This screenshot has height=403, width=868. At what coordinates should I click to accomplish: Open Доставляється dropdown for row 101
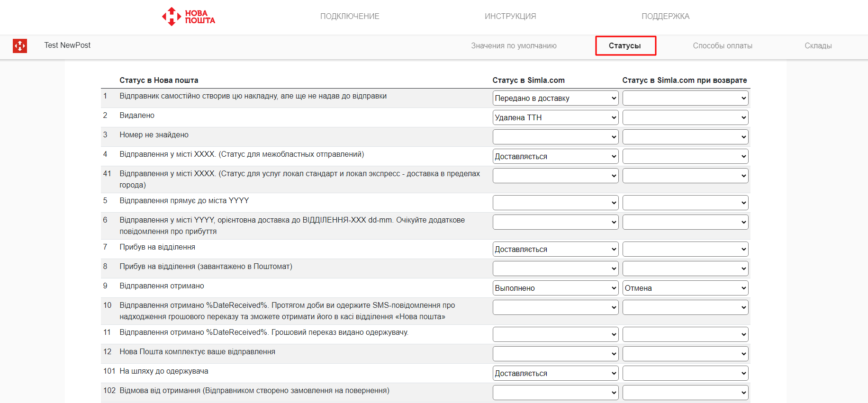556,374
